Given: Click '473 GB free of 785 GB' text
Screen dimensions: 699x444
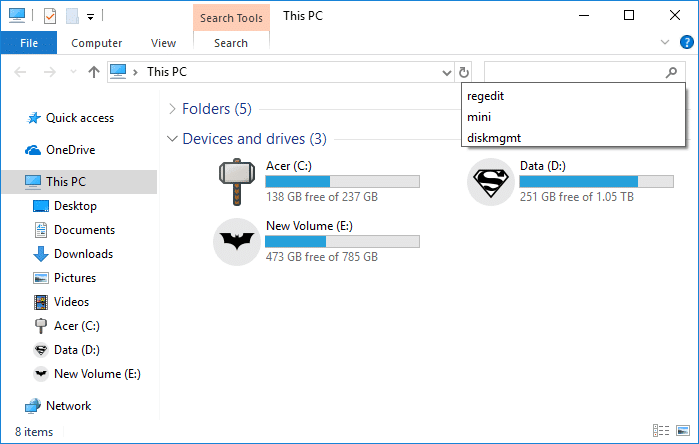Looking at the screenshot, I should click(x=322, y=257).
